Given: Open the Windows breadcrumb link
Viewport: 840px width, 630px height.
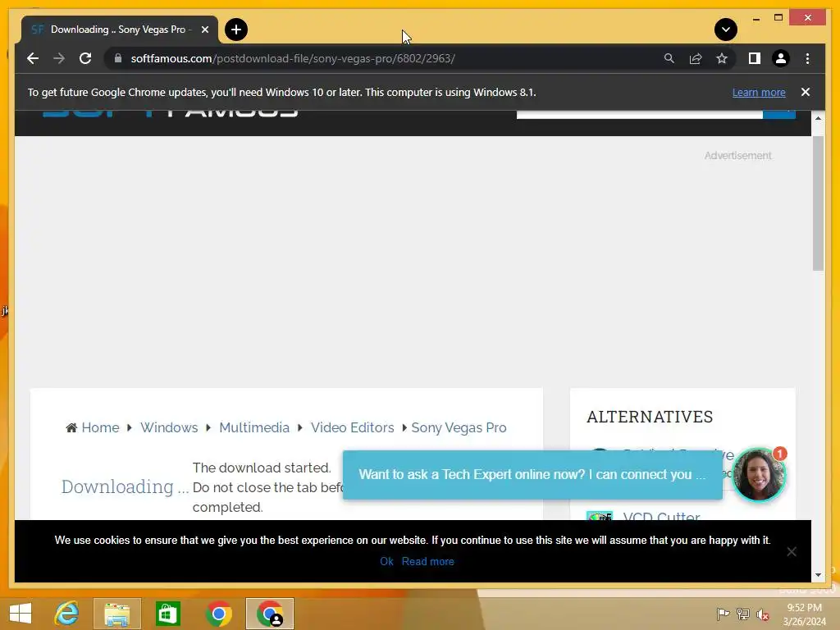Looking at the screenshot, I should pyautogui.click(x=169, y=427).
